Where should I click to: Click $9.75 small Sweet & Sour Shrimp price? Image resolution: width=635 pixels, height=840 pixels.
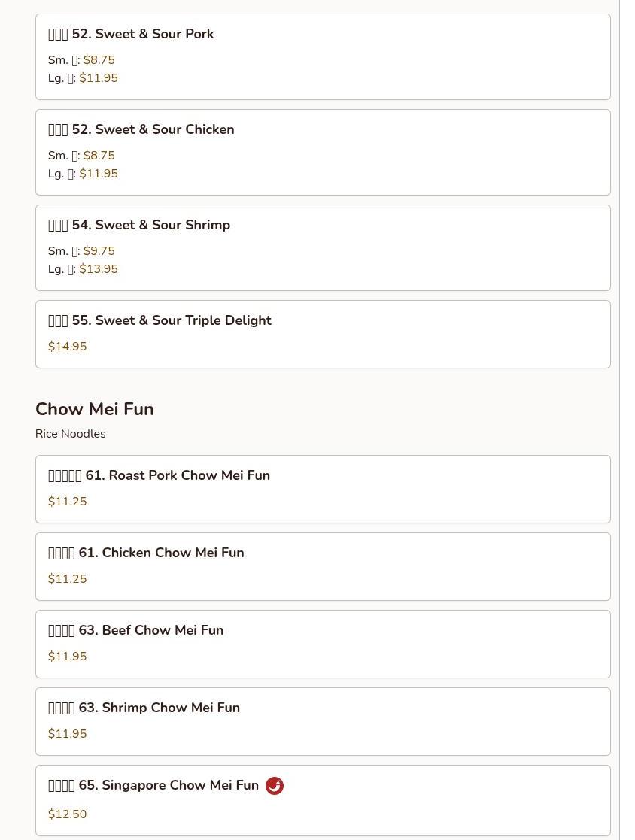click(99, 250)
